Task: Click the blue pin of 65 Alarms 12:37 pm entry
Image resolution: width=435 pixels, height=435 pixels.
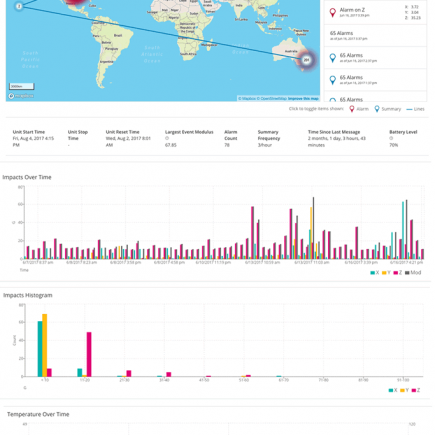Action: 332,58
